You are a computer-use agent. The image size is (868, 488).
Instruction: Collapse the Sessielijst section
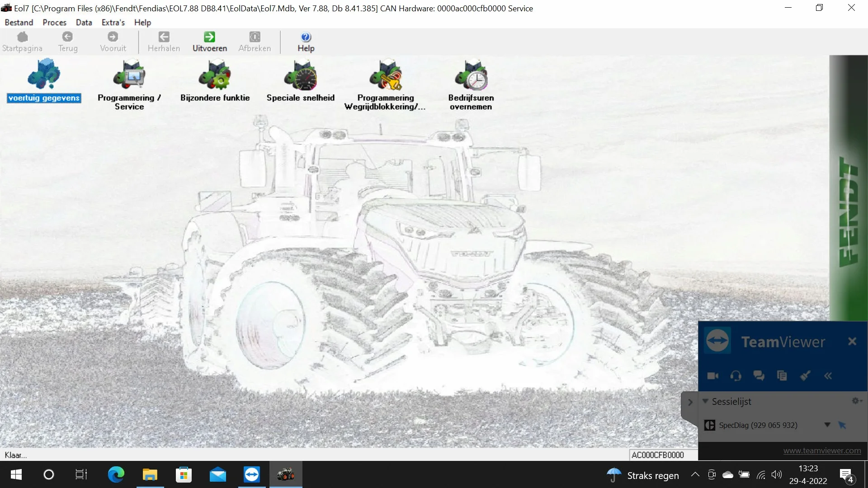coord(705,401)
